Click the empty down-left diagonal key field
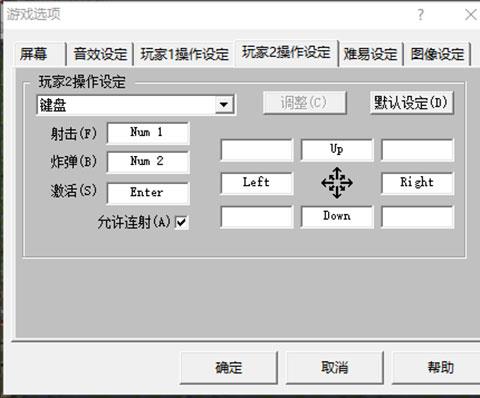This screenshot has width=480, height=398. [x=257, y=216]
